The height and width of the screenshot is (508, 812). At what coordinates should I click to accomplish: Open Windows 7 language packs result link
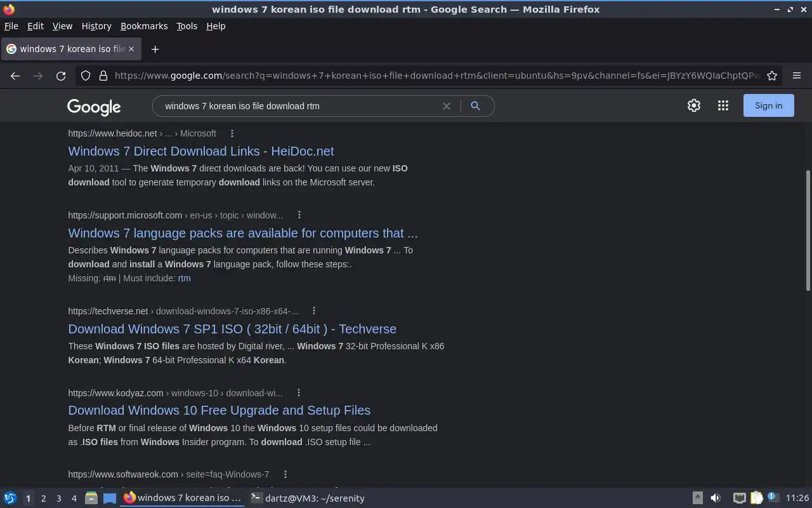(x=243, y=233)
